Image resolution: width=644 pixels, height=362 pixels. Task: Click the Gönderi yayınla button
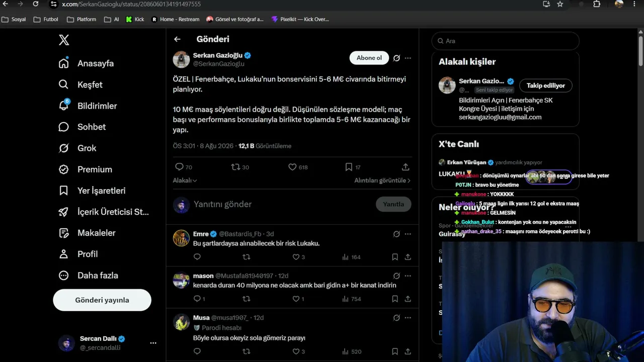point(102,300)
